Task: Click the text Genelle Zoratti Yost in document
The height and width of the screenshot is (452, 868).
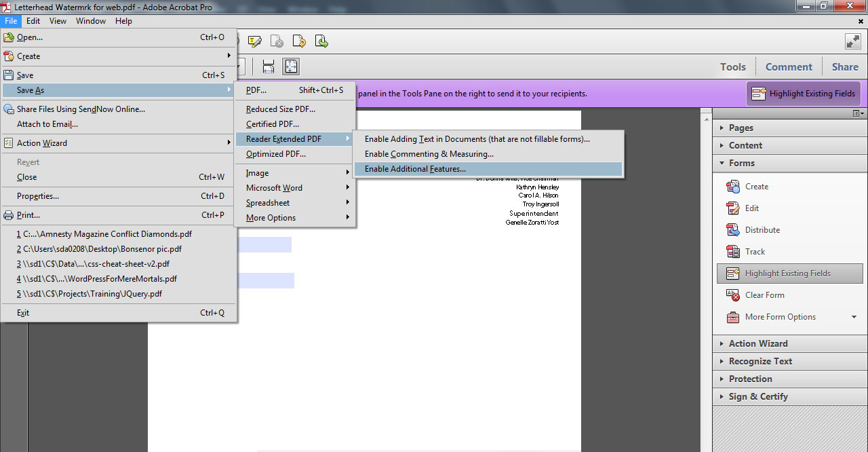Action: pyautogui.click(x=532, y=223)
